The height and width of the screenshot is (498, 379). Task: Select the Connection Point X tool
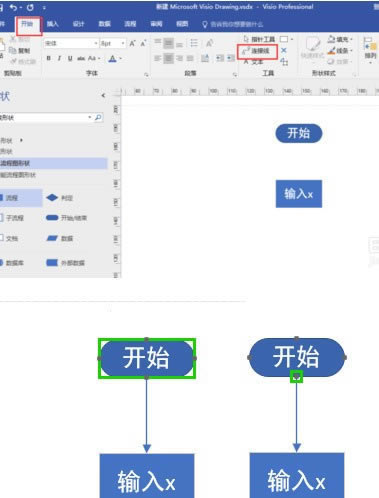(284, 50)
